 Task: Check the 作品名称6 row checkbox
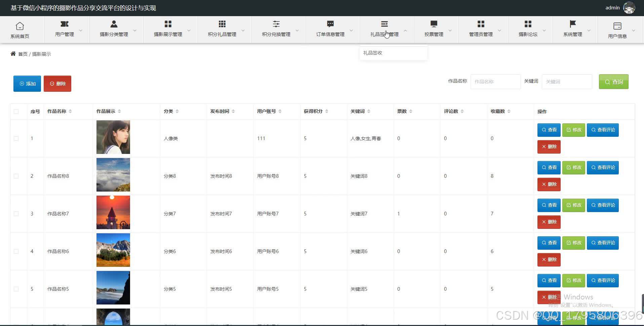[x=16, y=251]
